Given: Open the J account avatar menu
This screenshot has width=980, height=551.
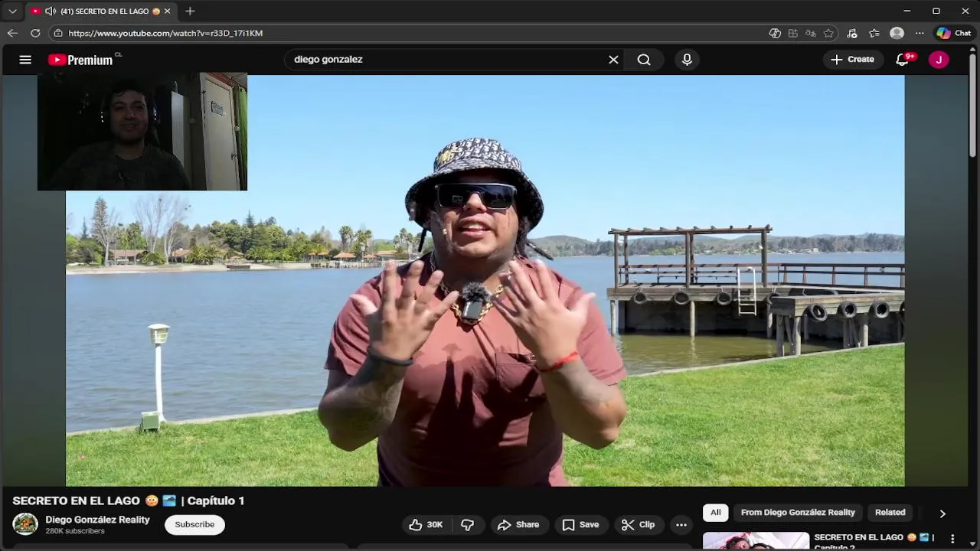Looking at the screenshot, I should 939,60.
